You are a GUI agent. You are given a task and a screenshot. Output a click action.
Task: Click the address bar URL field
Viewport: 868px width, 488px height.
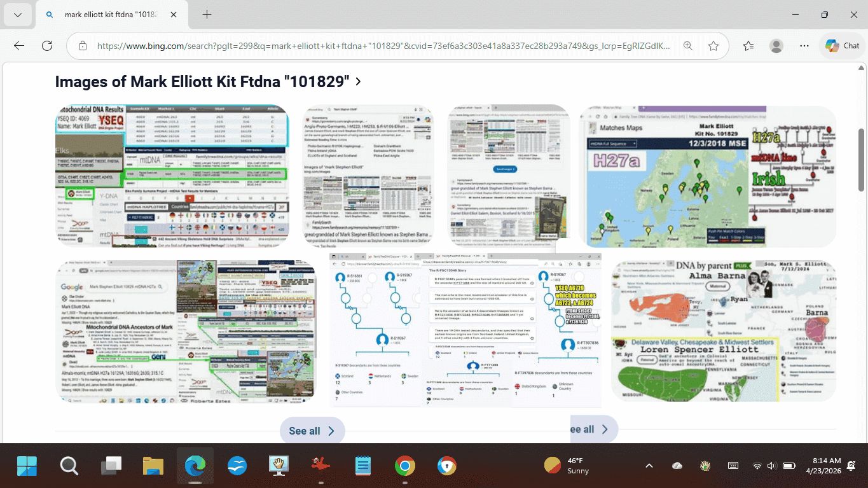382,46
